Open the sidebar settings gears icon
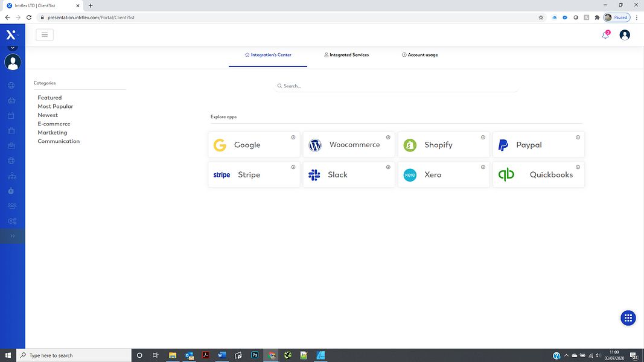Screen dimensions: 644x362 12,221
